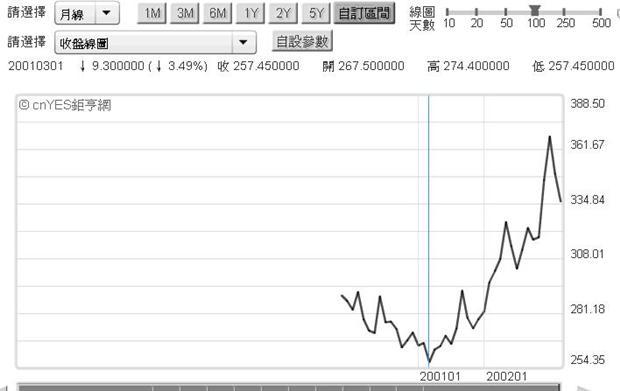Viewport: 620px width, 391px height.
Task: Click the 334.84 y-axis label
Action: click(588, 200)
